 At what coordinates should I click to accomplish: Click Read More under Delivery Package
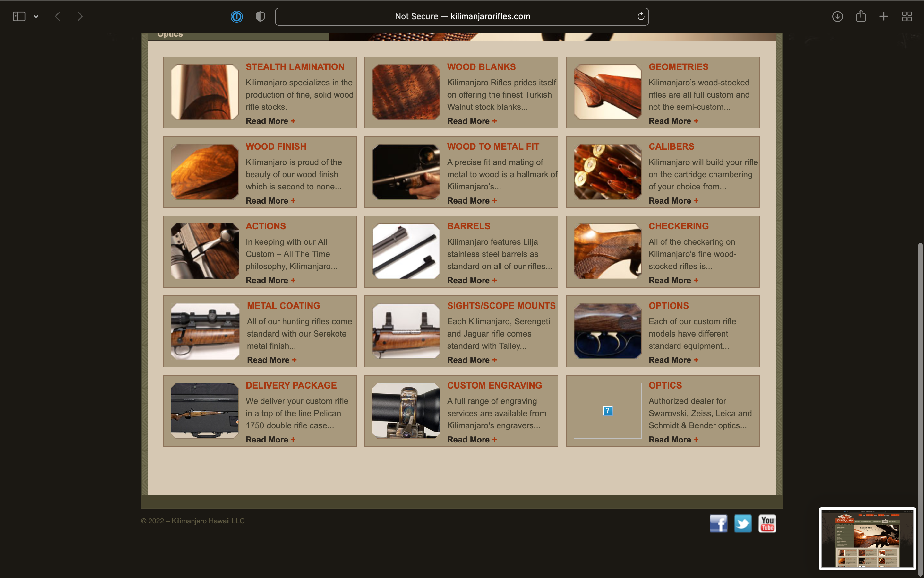click(270, 440)
